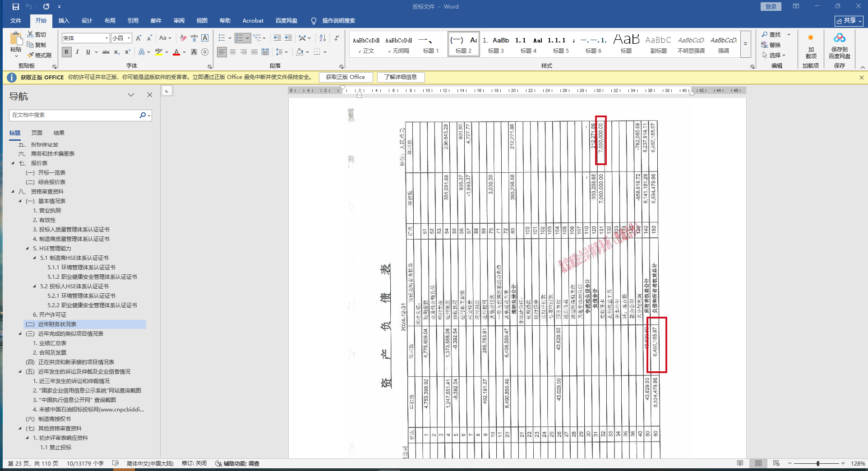This screenshot has width=868, height=471.
Task: Click the text highlight color swatch
Action: (158, 52)
